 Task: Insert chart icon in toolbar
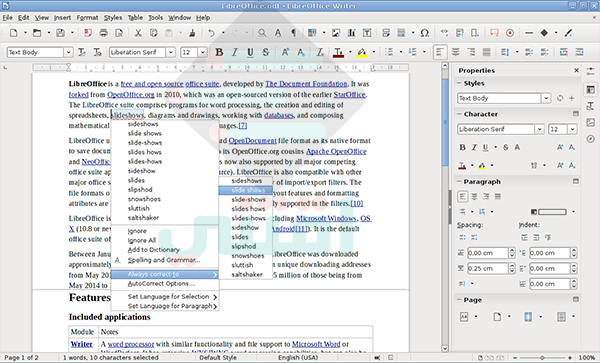click(x=351, y=33)
